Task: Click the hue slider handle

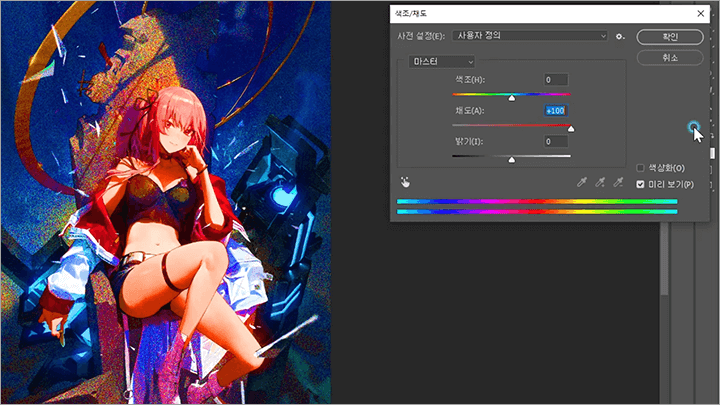Action: [x=512, y=98]
